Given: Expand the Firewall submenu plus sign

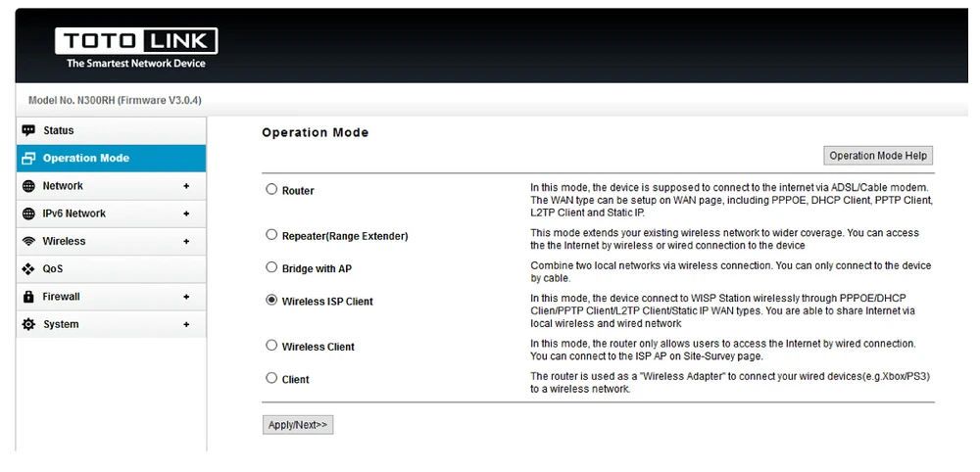Looking at the screenshot, I should click(186, 297).
